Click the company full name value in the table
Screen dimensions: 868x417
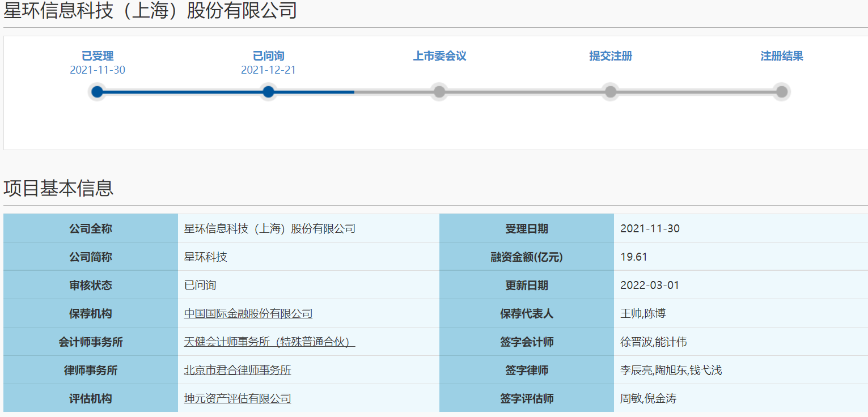pyautogui.click(x=270, y=228)
